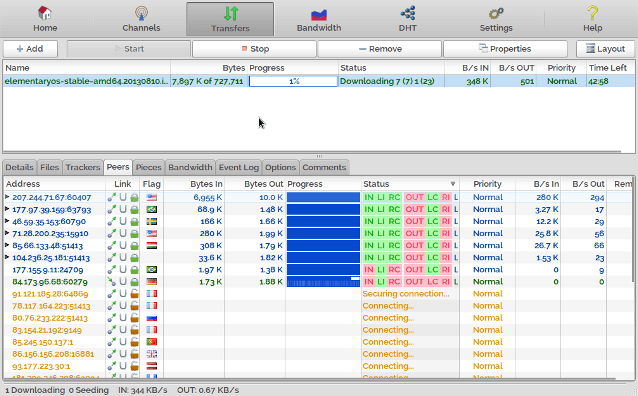
Task: Click the link direction icon for peer 84.173.95.68
Action: [111, 282]
